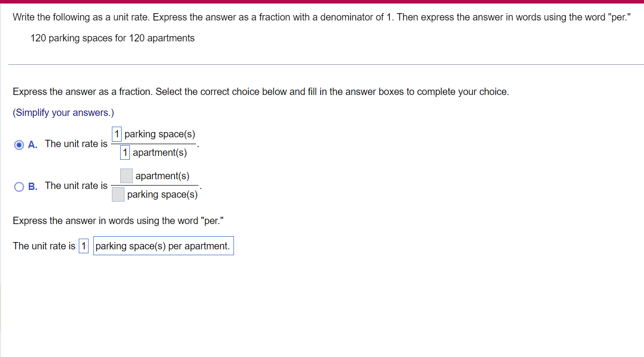This screenshot has width=644, height=357.
Task: Select radio button for choice A
Action: tap(18, 145)
